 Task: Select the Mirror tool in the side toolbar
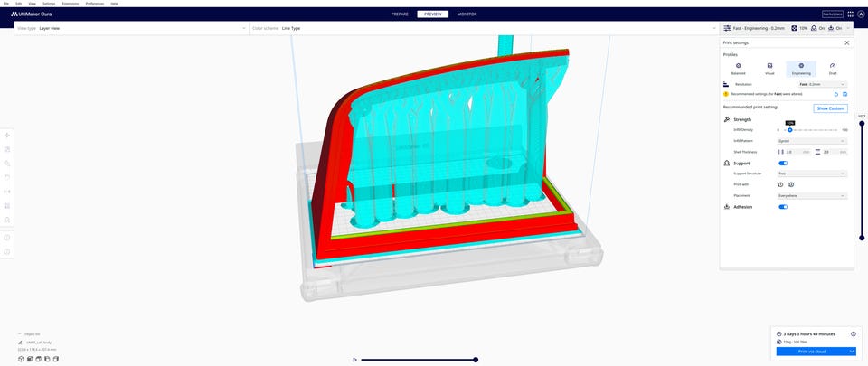(7, 192)
